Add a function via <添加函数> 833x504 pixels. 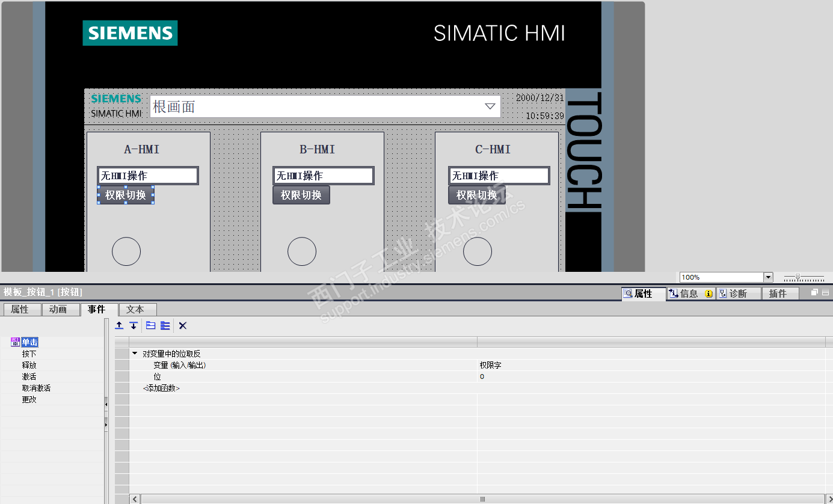coord(161,388)
